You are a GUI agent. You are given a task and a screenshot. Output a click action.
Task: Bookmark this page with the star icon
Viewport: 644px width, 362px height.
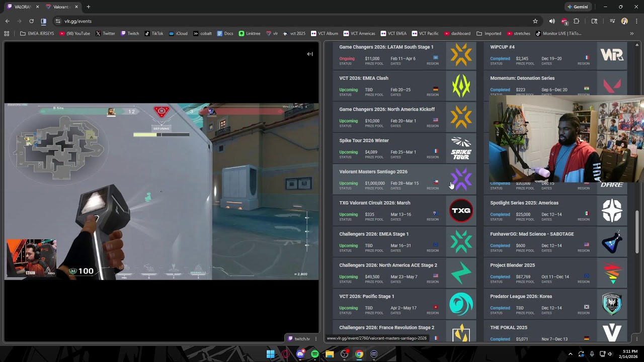tap(535, 21)
